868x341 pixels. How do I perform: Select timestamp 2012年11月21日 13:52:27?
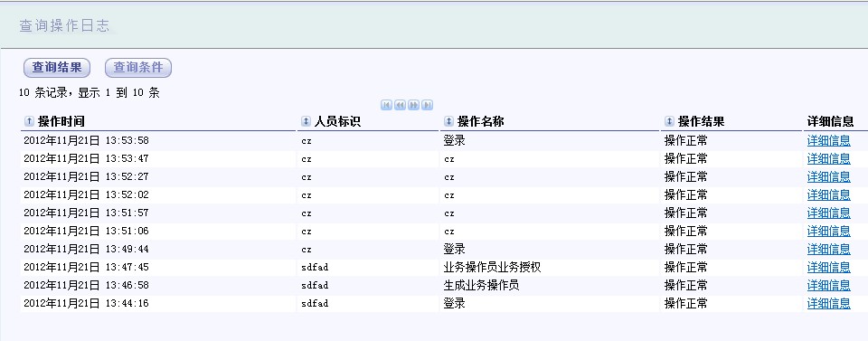(x=87, y=177)
